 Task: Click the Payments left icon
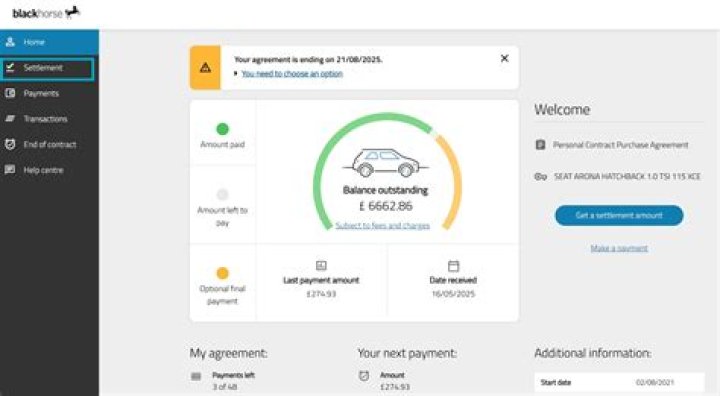tap(196, 377)
